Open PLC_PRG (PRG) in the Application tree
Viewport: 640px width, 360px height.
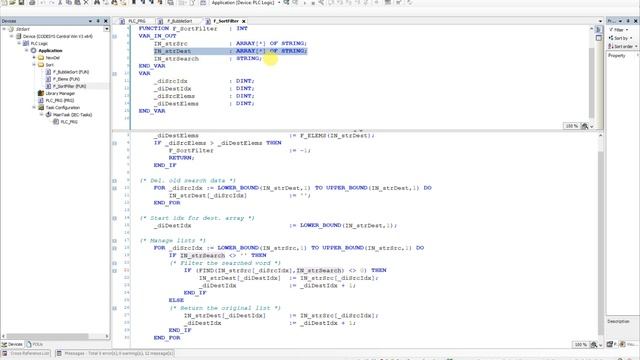(x=60, y=100)
